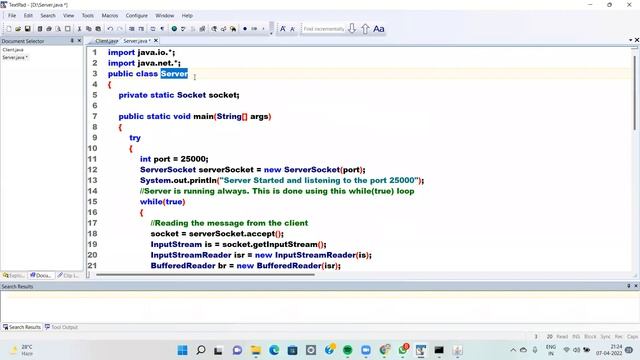640x360 pixels.
Task: Switch to Search Results output tab
Action: [22, 327]
